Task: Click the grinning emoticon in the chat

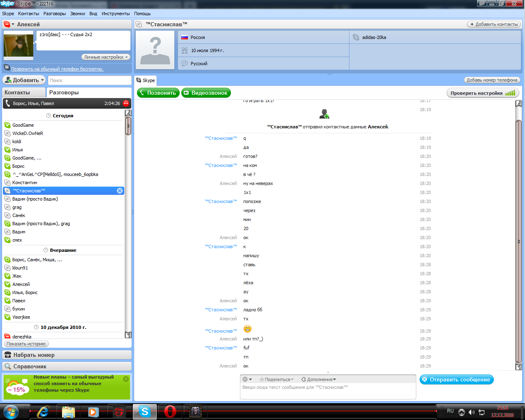Action: [247, 329]
